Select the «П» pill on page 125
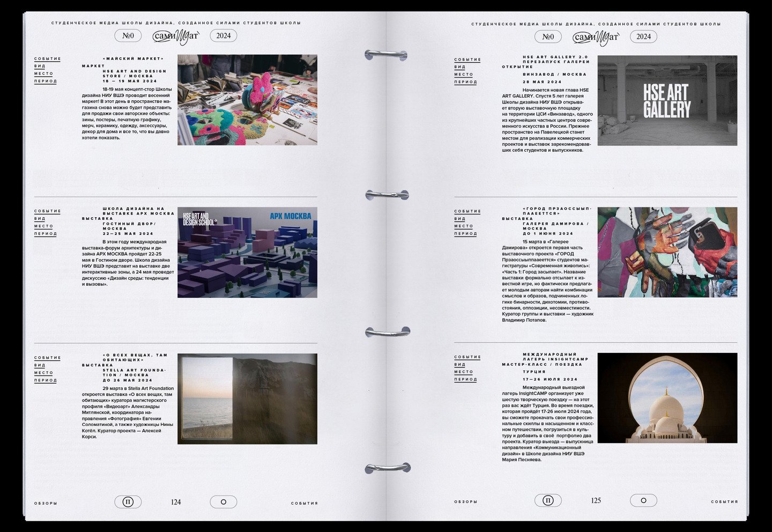Viewport: 772px width, 532px height. [548, 500]
